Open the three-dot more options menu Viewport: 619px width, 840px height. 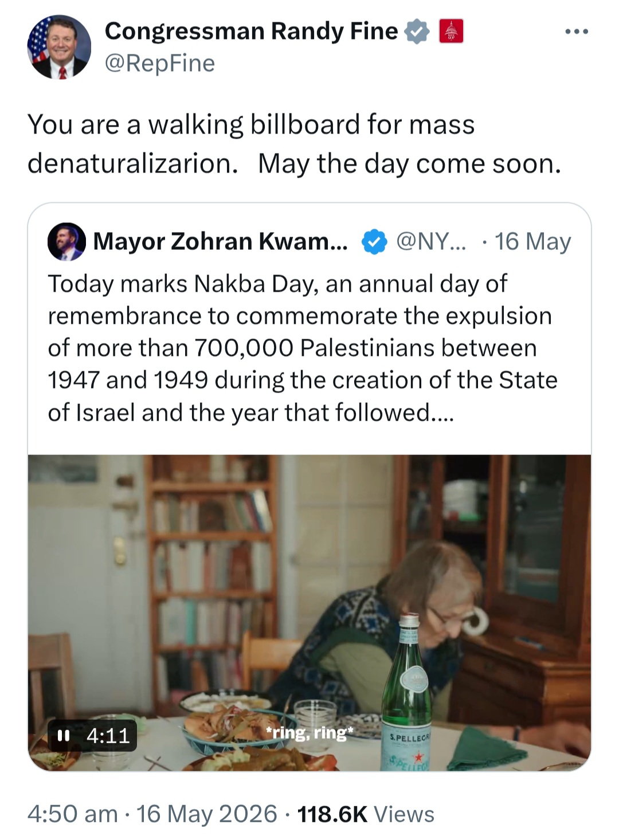577,32
